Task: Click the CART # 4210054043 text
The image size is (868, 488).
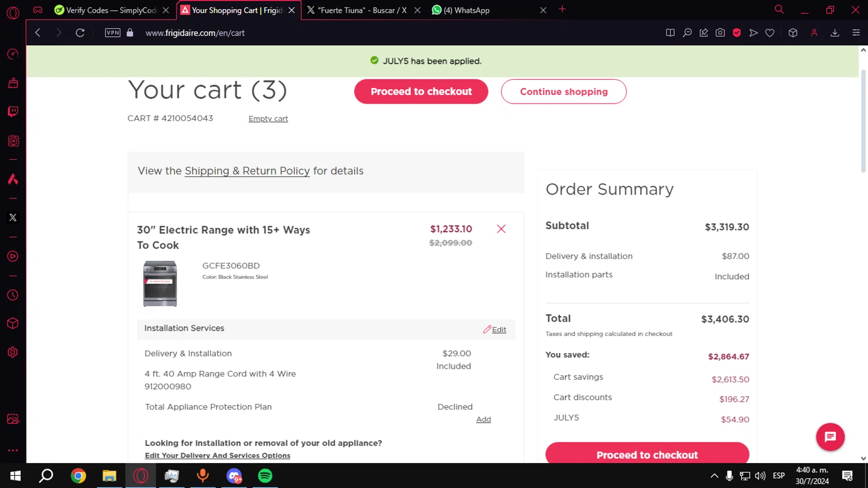Action: pyautogui.click(x=170, y=118)
